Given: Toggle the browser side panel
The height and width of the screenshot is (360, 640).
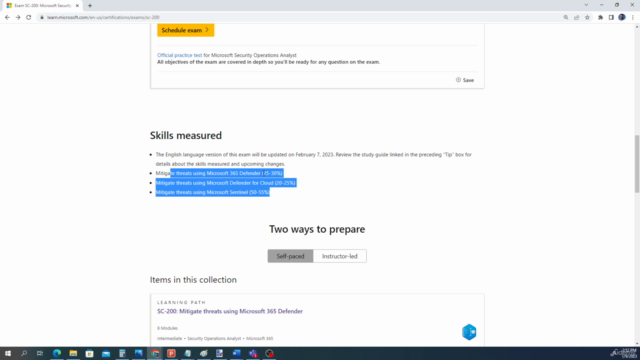Looking at the screenshot, I should tap(611, 18).
